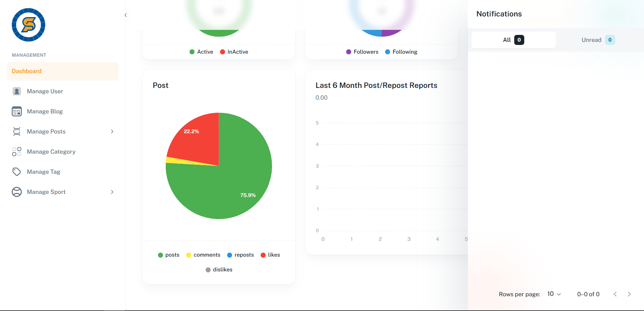Open the Rows per page dropdown
The image size is (644, 311).
[554, 294]
